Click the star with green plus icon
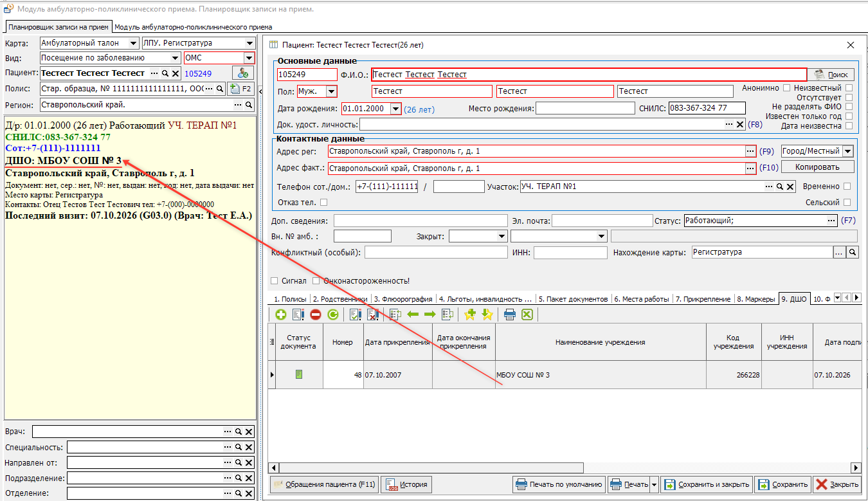 point(469,314)
